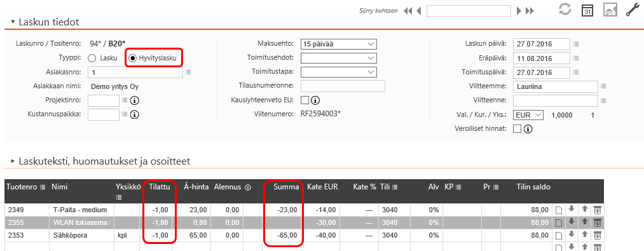The height and width of the screenshot is (251, 644).
Task: Show info for Projektinro
Action: tap(134, 100)
